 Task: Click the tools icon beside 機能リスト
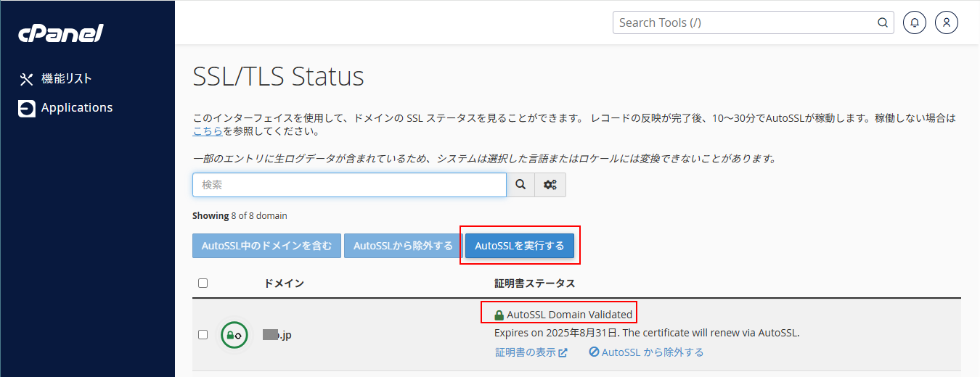26,79
